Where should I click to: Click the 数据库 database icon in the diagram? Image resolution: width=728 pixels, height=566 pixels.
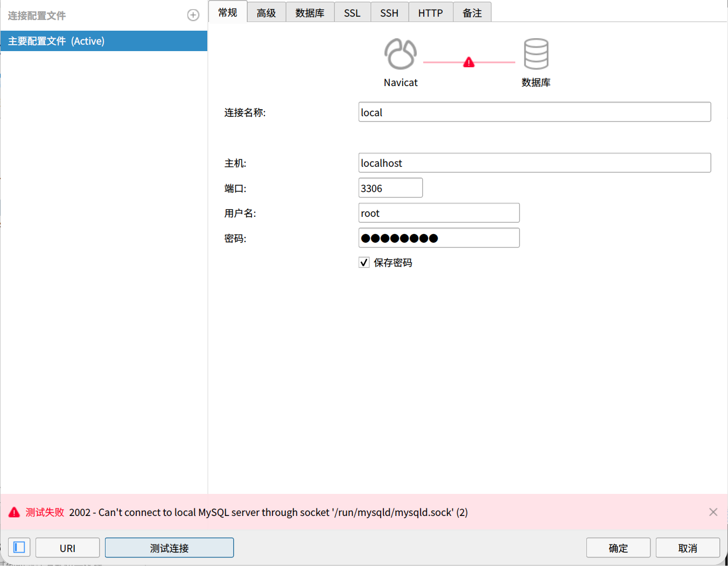coord(536,53)
